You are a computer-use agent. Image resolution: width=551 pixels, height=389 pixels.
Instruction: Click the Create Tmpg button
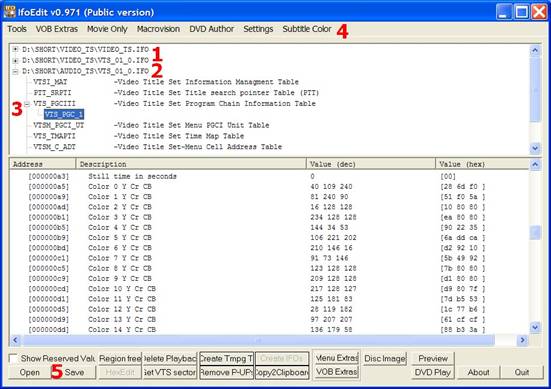[226, 359]
